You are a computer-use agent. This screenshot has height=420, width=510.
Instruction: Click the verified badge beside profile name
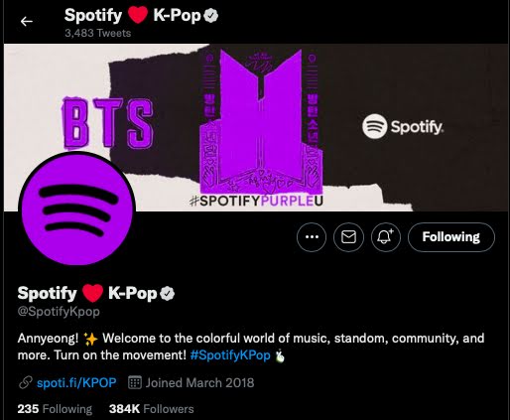coord(167,294)
